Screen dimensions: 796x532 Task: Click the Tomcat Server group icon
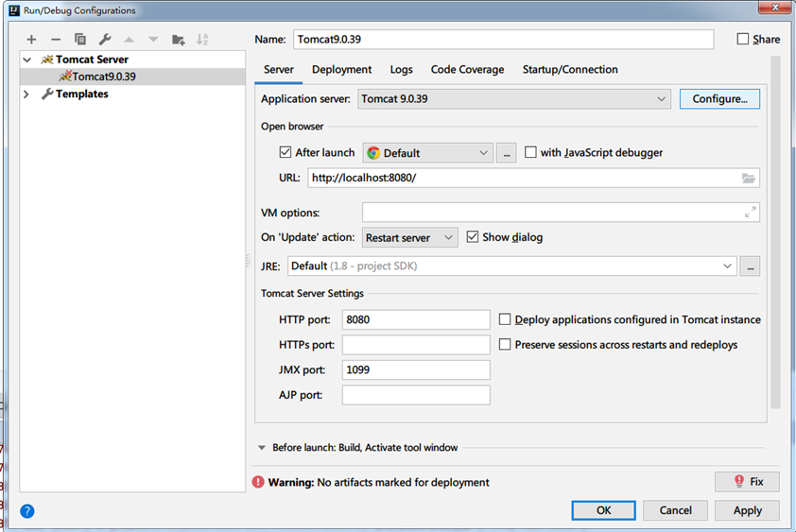47,60
